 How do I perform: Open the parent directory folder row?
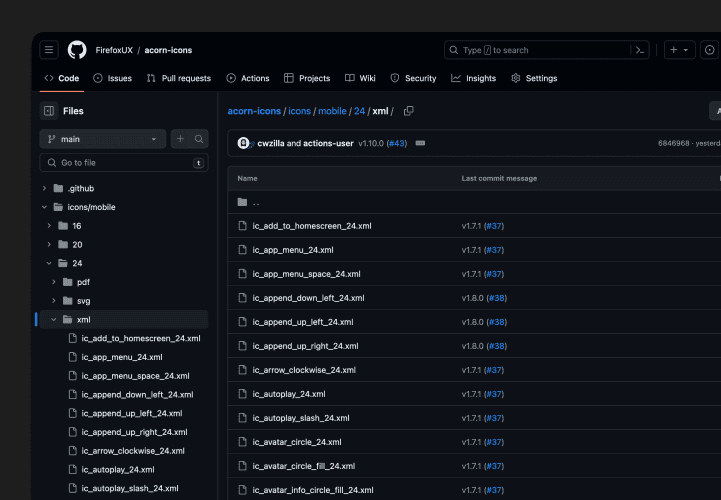[x=474, y=202]
